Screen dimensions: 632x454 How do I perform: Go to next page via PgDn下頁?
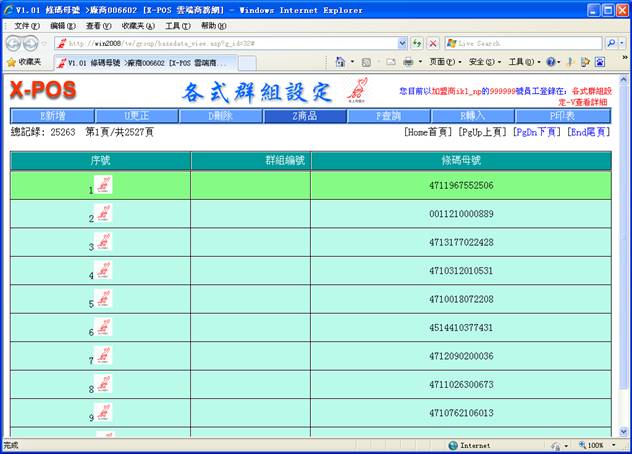pyautogui.click(x=537, y=132)
